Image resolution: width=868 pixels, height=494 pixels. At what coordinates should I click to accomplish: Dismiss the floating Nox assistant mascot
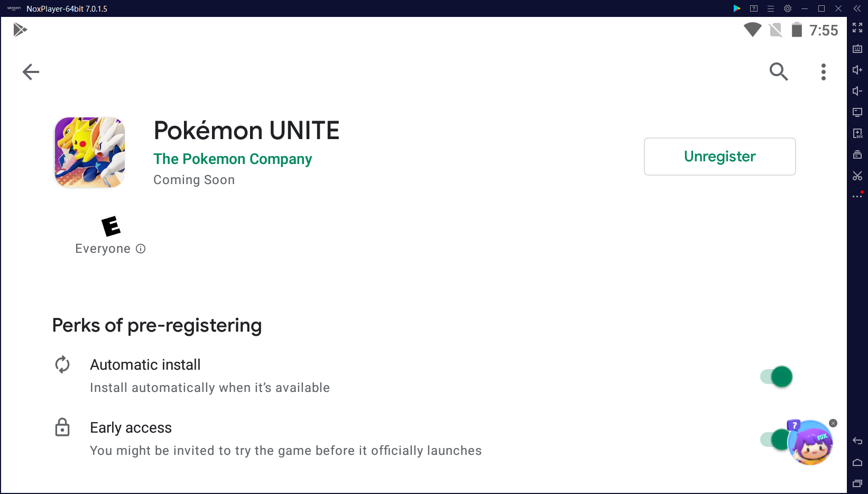(x=833, y=423)
